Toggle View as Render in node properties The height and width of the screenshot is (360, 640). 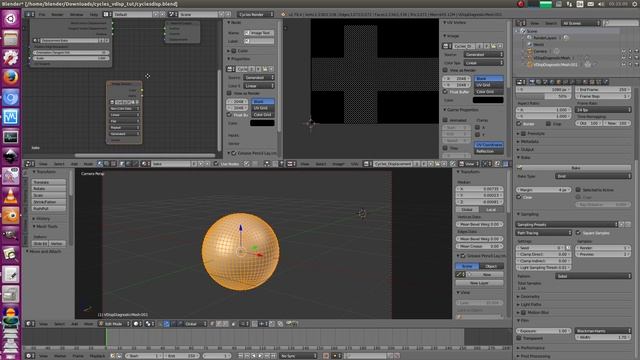pos(229,93)
